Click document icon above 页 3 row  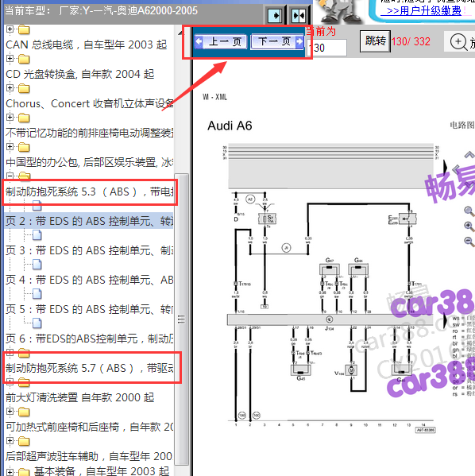tap(37, 235)
